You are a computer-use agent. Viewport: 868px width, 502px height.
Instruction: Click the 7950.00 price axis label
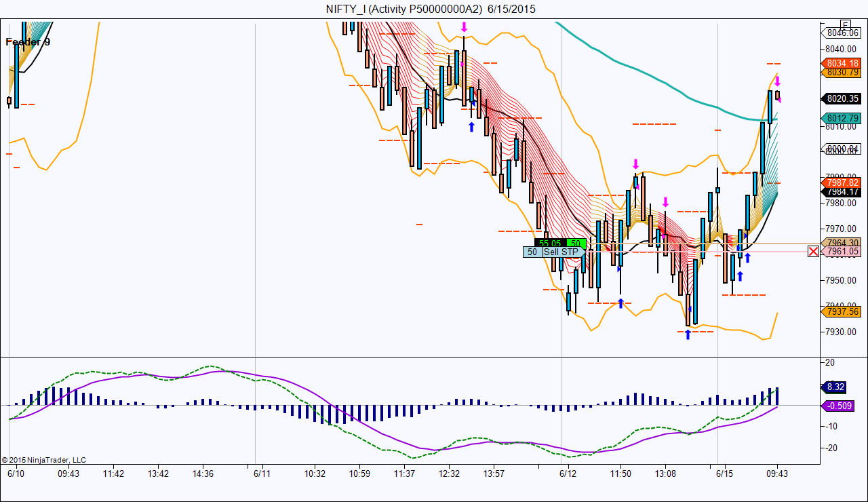[840, 281]
